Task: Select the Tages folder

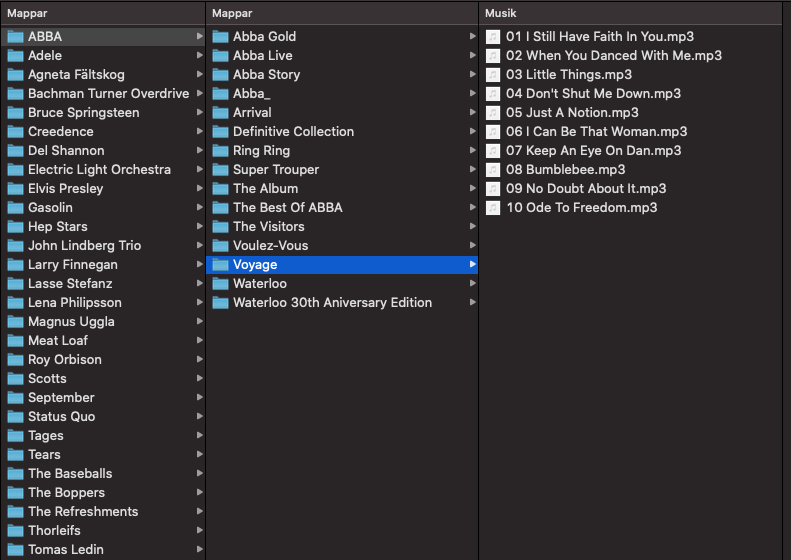Action: click(x=103, y=435)
